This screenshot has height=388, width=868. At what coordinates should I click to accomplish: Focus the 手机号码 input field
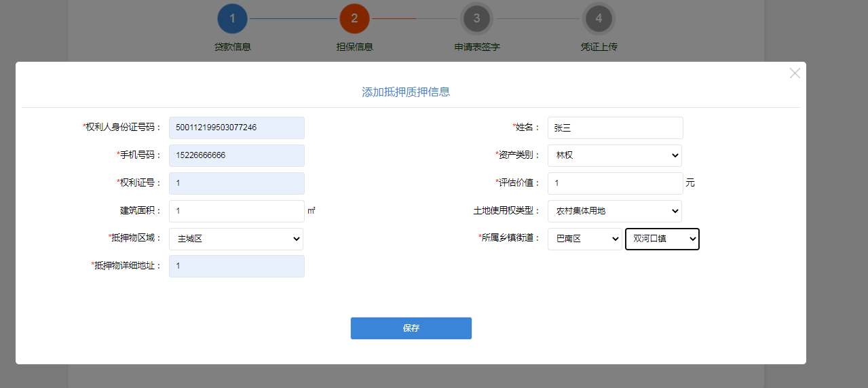tap(237, 155)
